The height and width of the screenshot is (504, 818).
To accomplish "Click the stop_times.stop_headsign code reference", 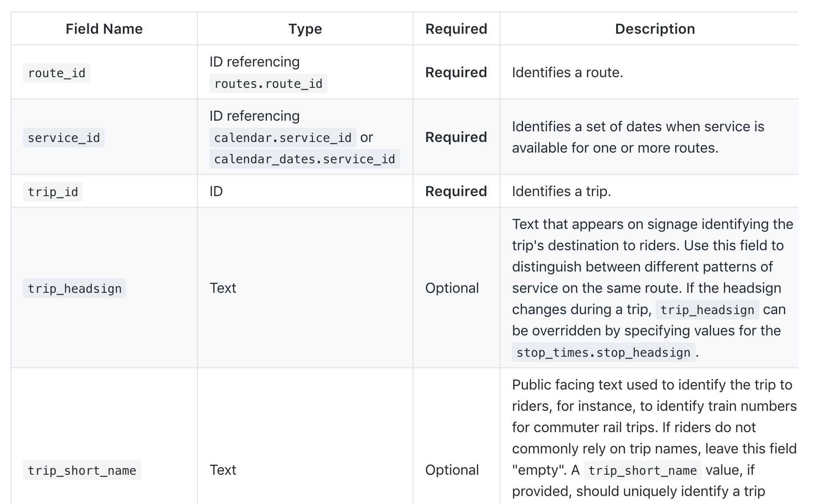I will (603, 352).
